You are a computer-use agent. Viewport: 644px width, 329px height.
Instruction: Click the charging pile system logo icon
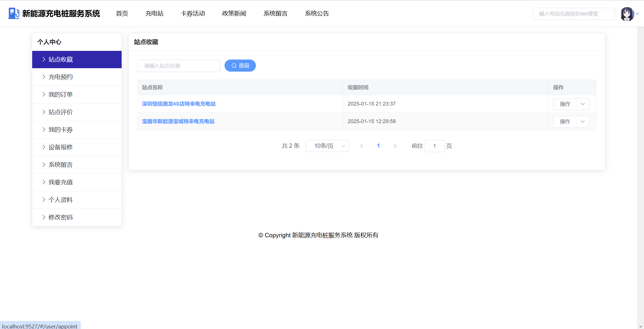14,14
